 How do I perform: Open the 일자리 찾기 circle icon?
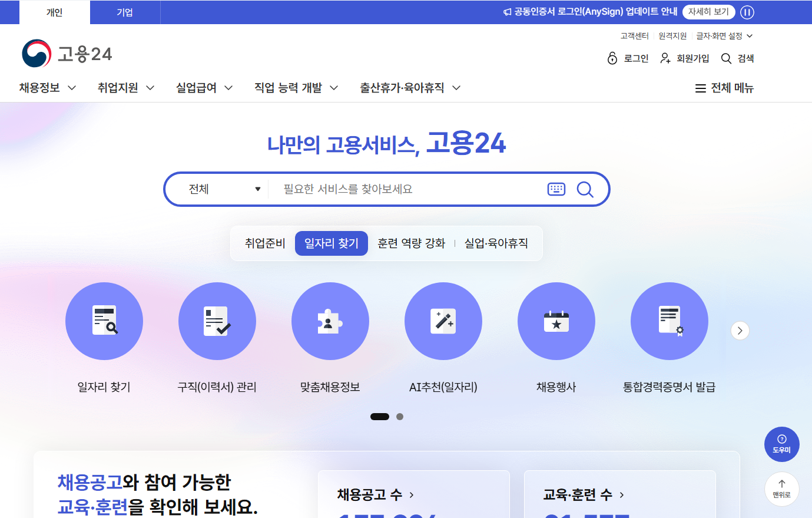pyautogui.click(x=104, y=321)
